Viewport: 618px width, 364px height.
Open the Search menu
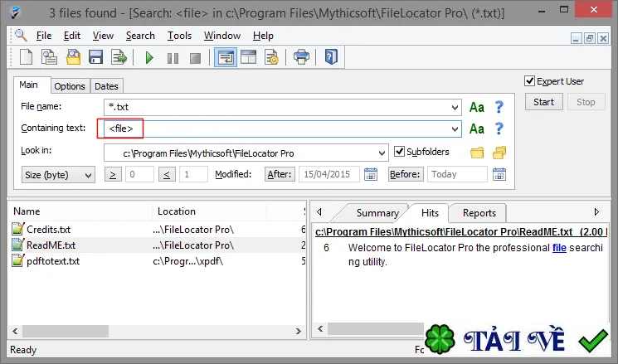tap(140, 36)
